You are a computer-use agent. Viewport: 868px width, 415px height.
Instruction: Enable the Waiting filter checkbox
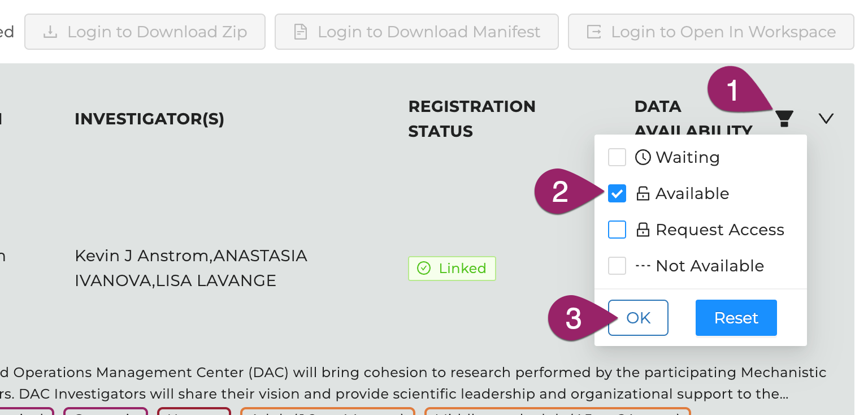(617, 157)
